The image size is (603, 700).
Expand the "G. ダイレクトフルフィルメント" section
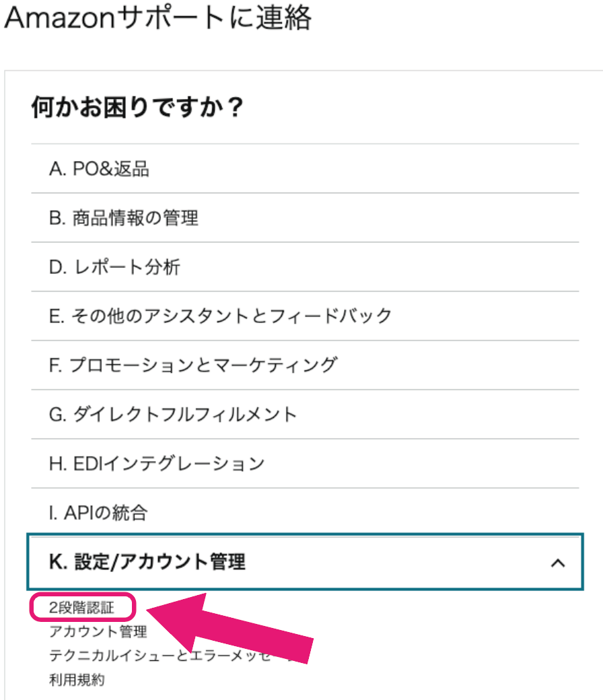pos(303,415)
